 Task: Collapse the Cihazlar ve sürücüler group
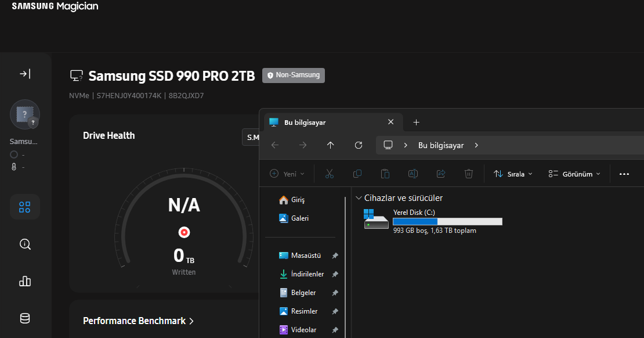[359, 198]
